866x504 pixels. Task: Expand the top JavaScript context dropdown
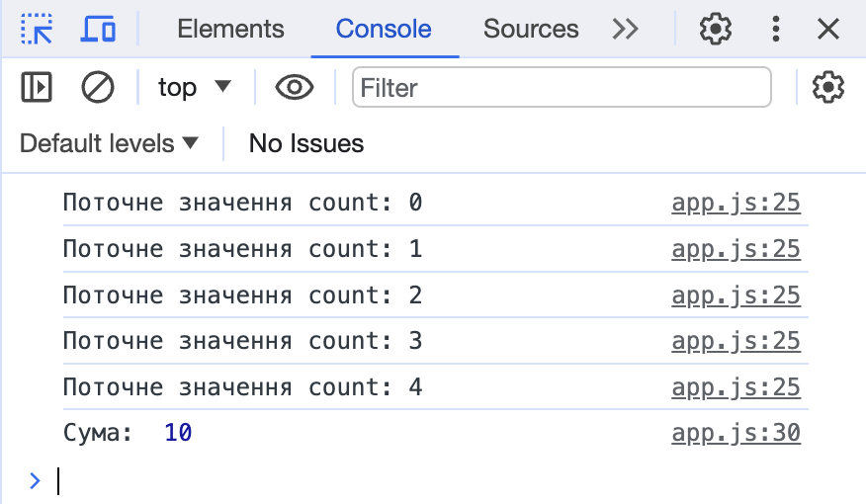194,88
